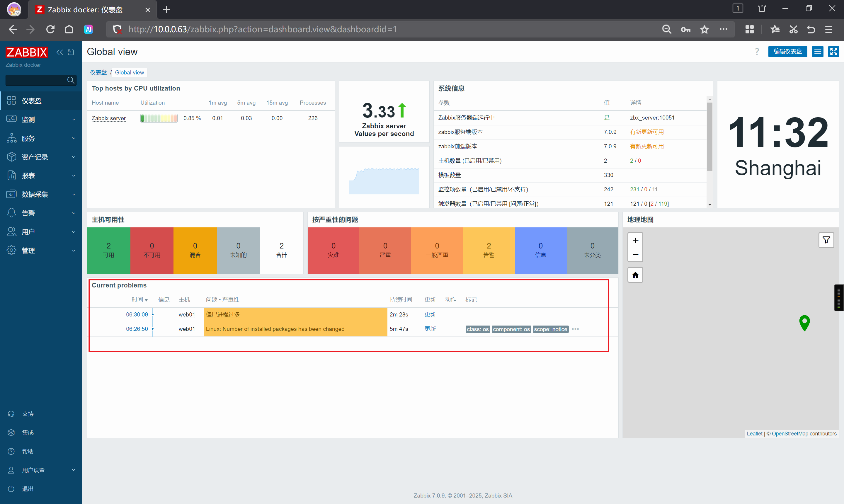Screen dimensions: 844x504
Task: Bookmark page with the star icon
Action: (x=705, y=29)
